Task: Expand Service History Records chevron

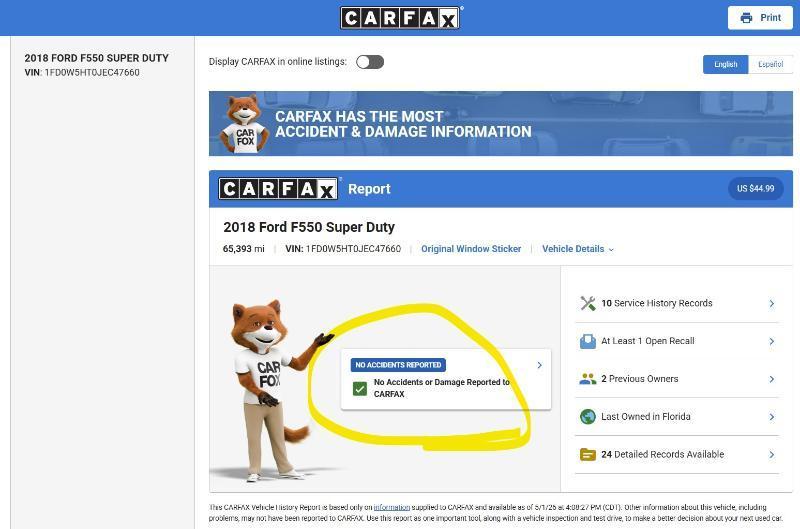Action: (x=771, y=304)
